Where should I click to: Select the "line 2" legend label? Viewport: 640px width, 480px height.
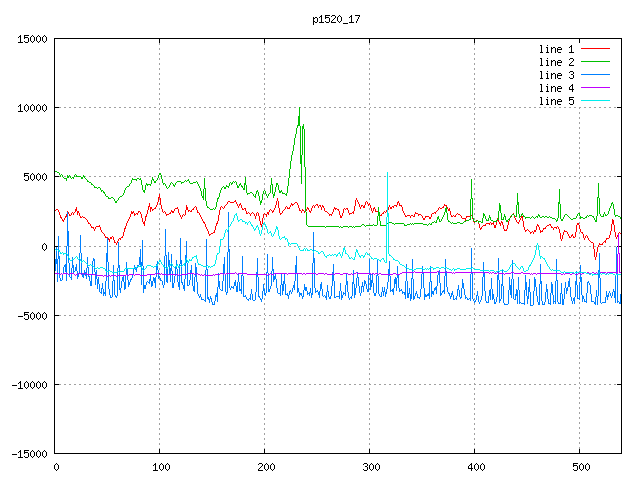click(558, 62)
